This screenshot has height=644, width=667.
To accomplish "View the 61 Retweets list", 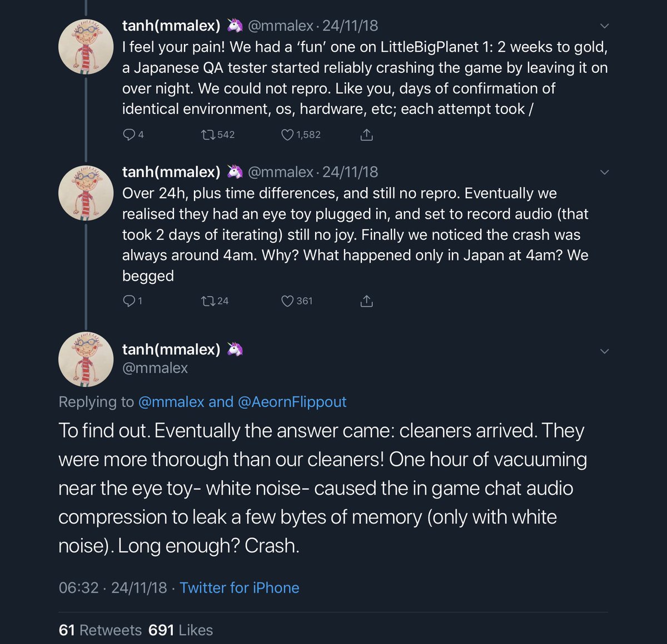I will [100, 630].
